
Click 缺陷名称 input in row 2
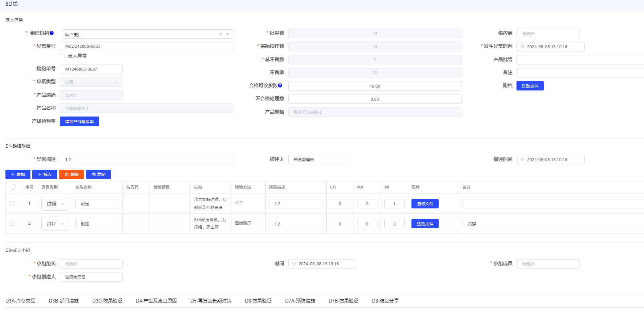(x=97, y=224)
